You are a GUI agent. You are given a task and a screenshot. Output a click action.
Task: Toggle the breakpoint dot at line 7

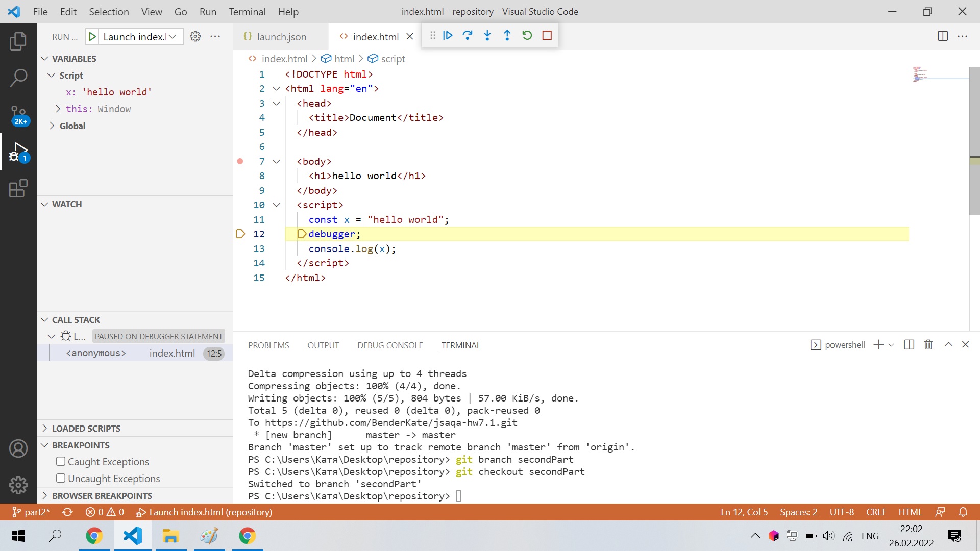(240, 161)
